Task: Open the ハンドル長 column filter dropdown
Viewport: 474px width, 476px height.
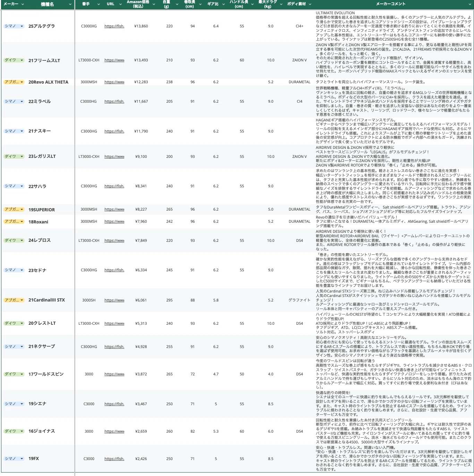Action: 253,4
